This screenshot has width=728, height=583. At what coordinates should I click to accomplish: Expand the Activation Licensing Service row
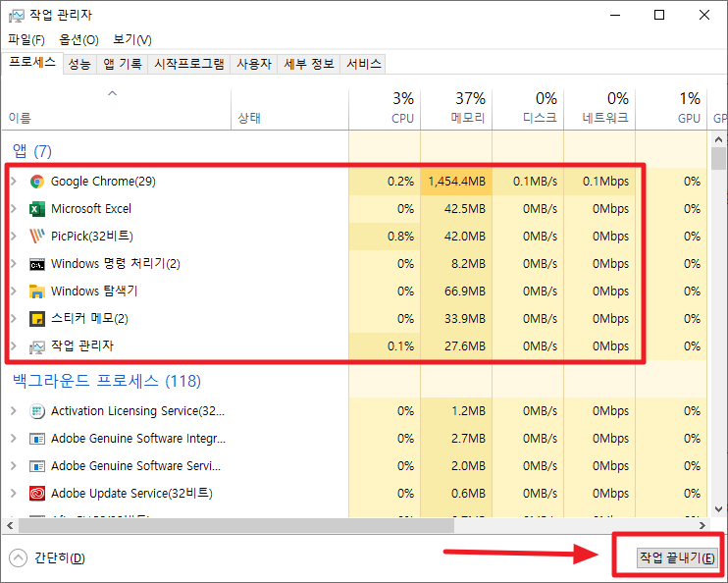point(14,411)
